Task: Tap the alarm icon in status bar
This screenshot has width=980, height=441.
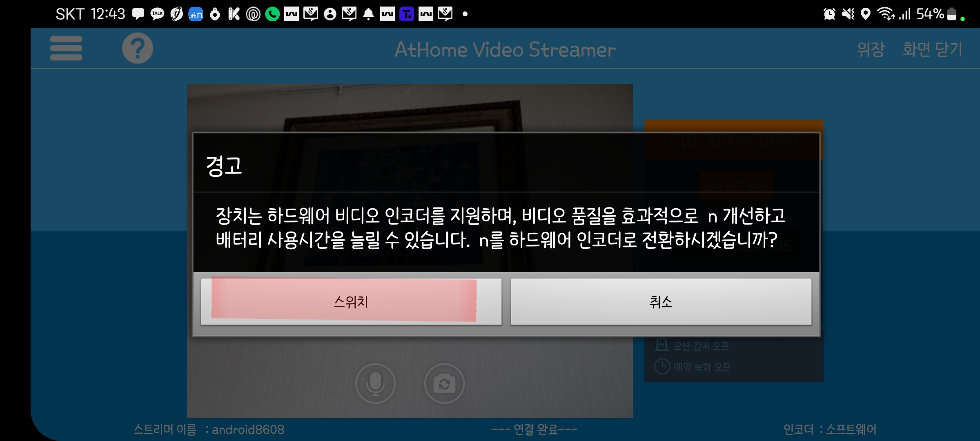Action: coord(829,14)
